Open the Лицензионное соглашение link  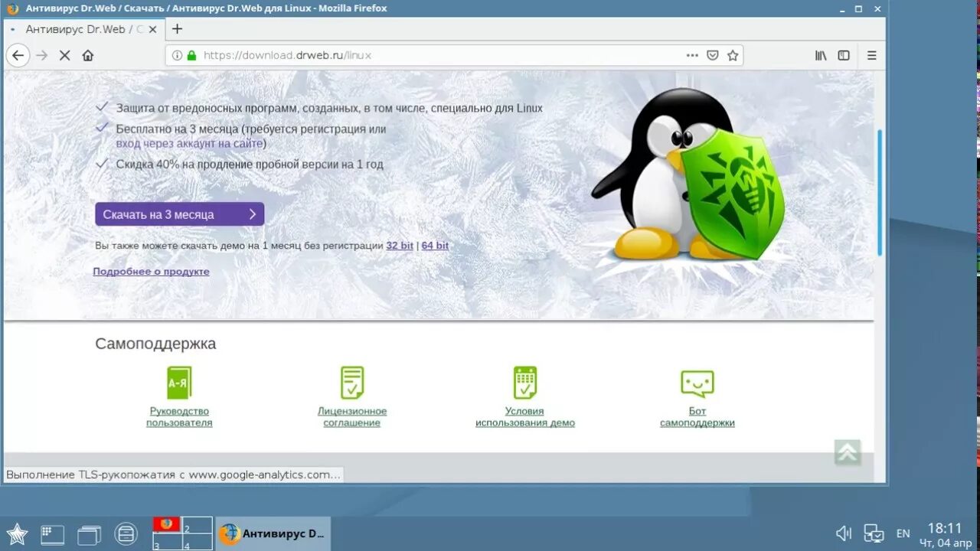[352, 417]
